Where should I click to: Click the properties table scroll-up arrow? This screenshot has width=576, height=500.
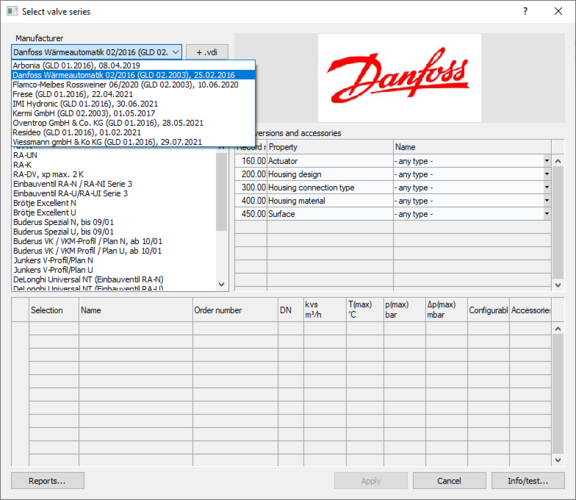click(558, 161)
